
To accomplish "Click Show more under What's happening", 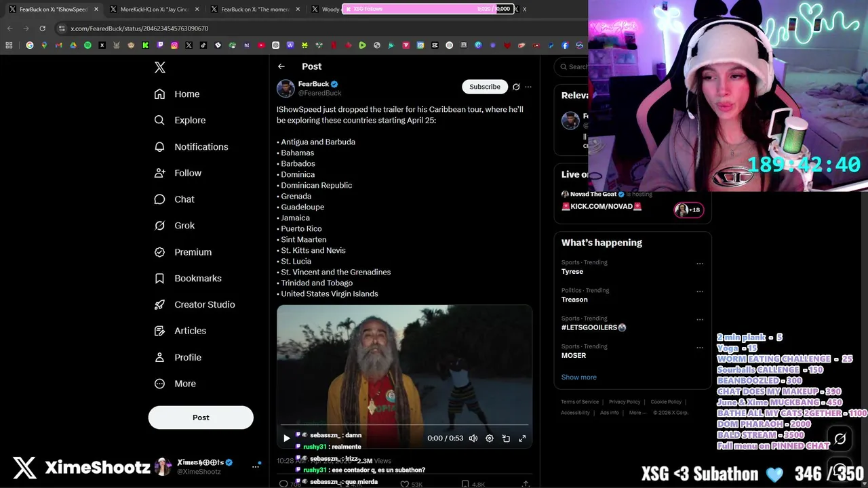I will point(579,377).
